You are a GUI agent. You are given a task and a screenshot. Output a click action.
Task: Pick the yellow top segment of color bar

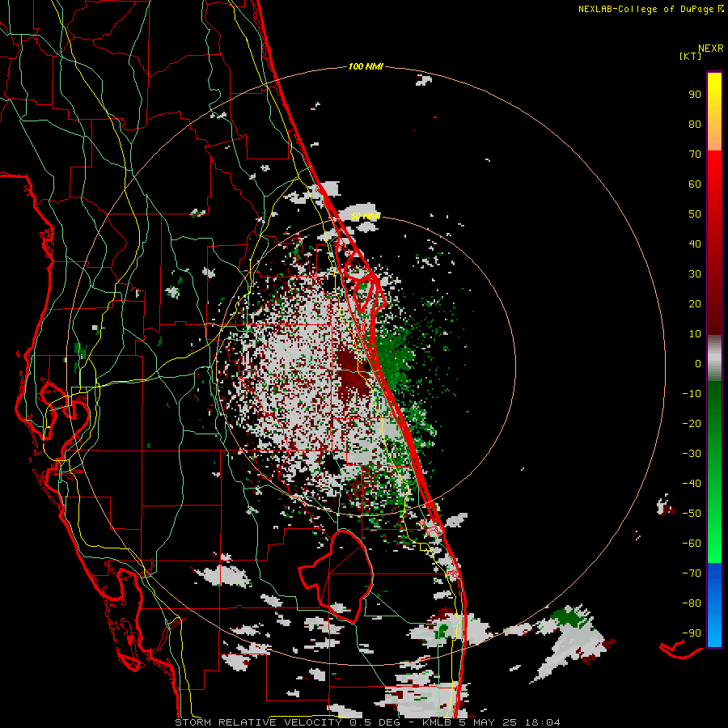(x=714, y=112)
